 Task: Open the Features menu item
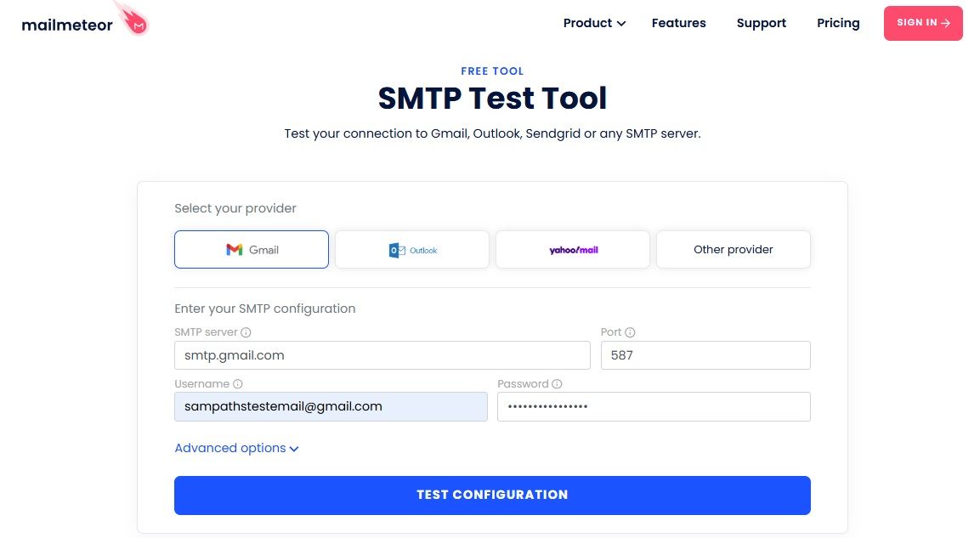tap(678, 23)
